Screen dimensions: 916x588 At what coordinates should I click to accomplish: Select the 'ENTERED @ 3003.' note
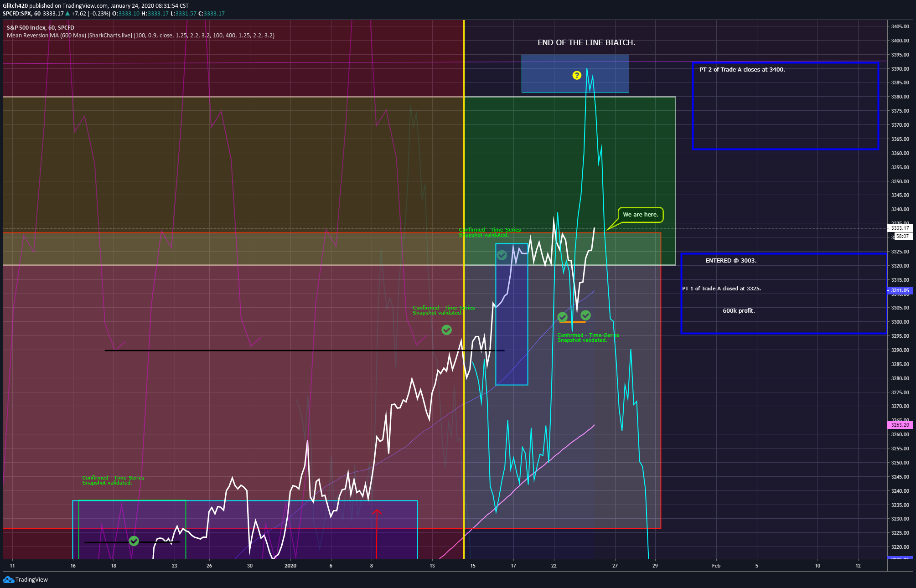(x=731, y=261)
